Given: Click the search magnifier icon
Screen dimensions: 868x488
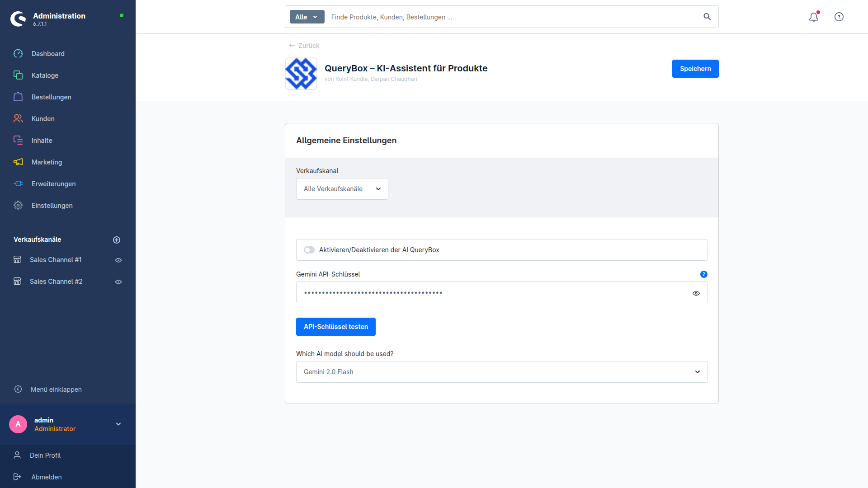Looking at the screenshot, I should pos(707,17).
